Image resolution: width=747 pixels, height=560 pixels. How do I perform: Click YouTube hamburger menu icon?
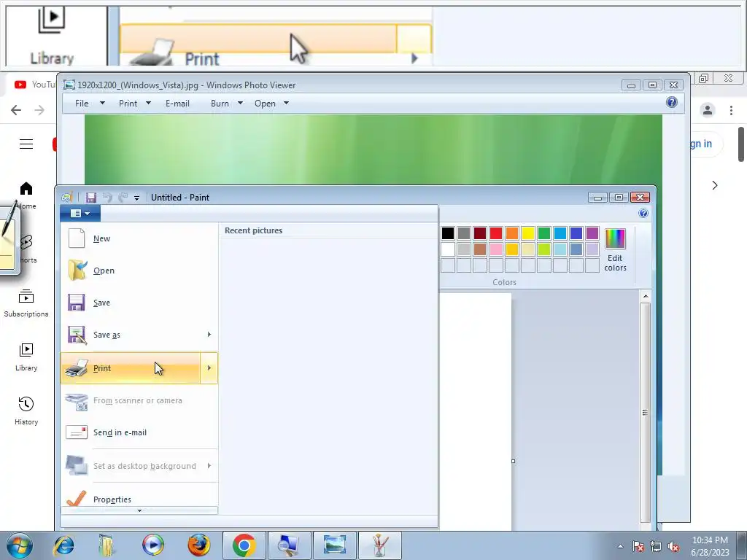[26, 144]
